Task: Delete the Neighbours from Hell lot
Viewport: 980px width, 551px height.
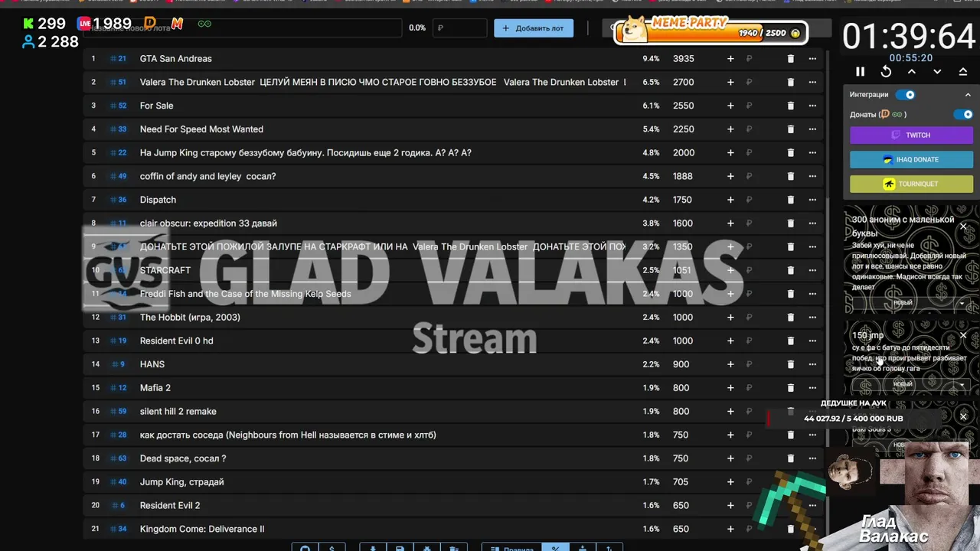Action: (791, 435)
